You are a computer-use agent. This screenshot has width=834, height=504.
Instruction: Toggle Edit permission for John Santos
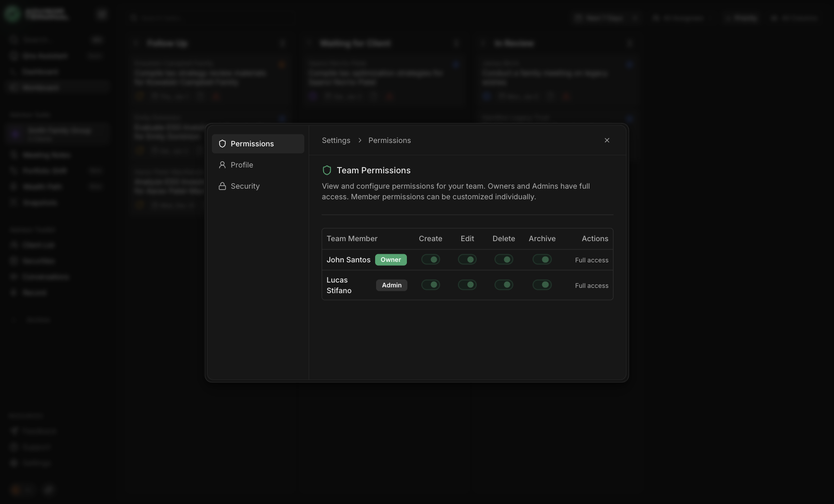click(467, 259)
